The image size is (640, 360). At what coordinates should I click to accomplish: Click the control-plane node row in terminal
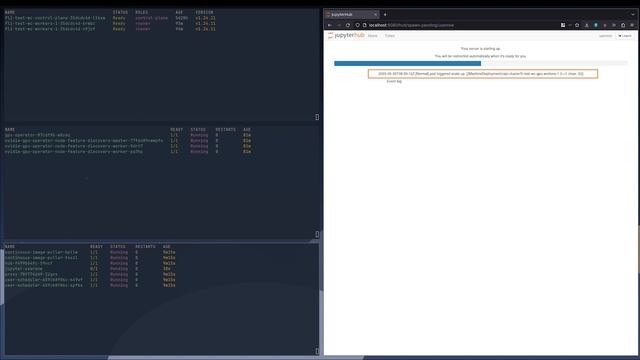coord(110,18)
